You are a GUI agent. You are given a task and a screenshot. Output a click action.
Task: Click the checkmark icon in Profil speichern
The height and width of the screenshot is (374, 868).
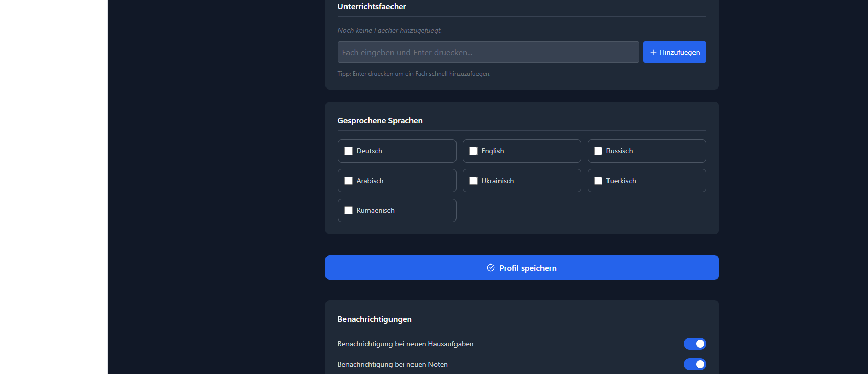click(x=490, y=268)
